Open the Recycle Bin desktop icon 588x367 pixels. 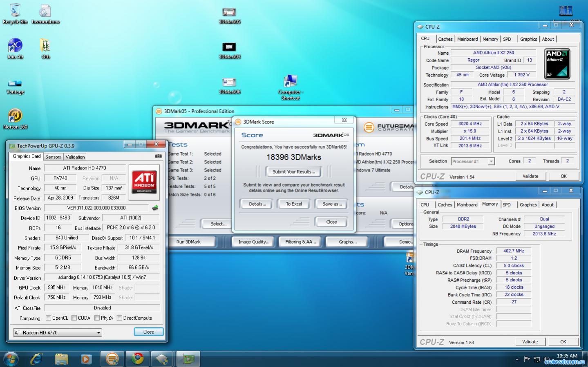[x=15, y=14]
